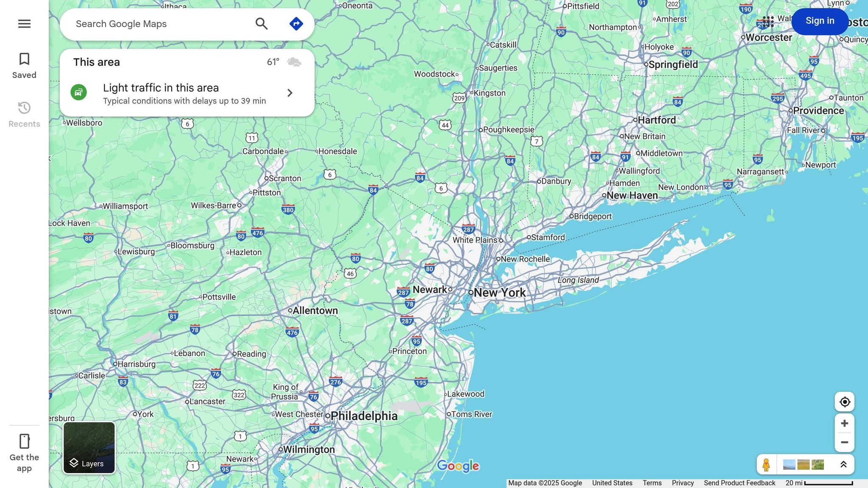This screenshot has width=868, height=488.
Task: Click the Springfield map label
Action: [x=673, y=64]
